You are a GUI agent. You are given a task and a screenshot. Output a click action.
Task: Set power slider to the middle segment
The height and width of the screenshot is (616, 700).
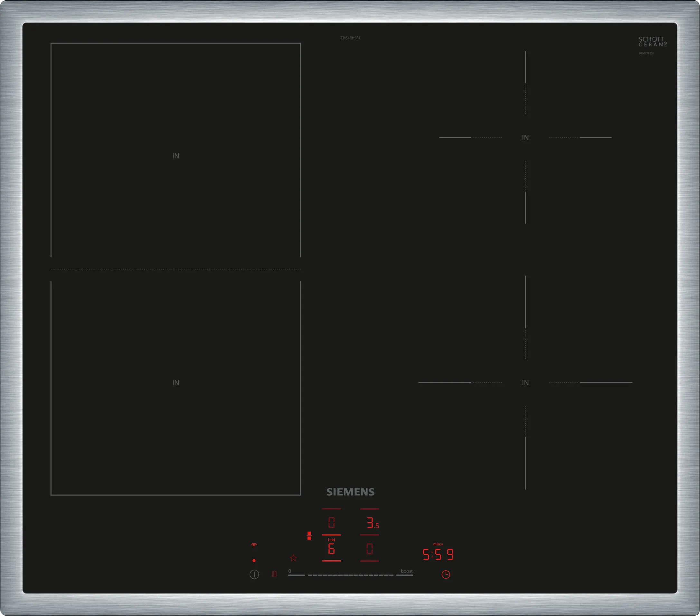(351, 575)
